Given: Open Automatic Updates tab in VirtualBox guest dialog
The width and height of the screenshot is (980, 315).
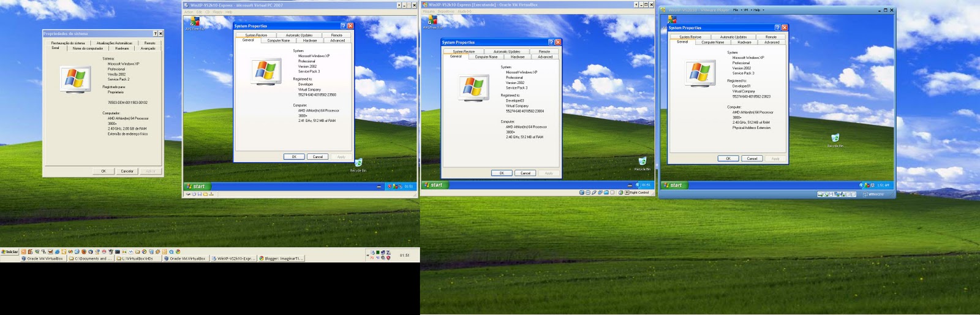Looking at the screenshot, I should point(507,51).
